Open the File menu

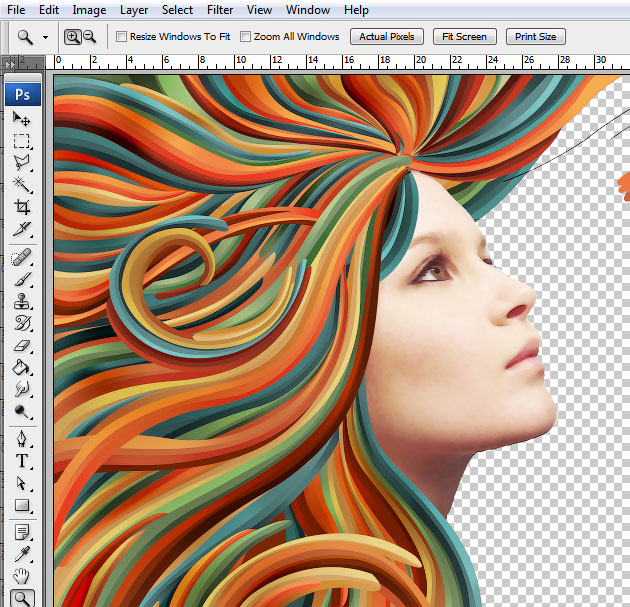(x=16, y=10)
